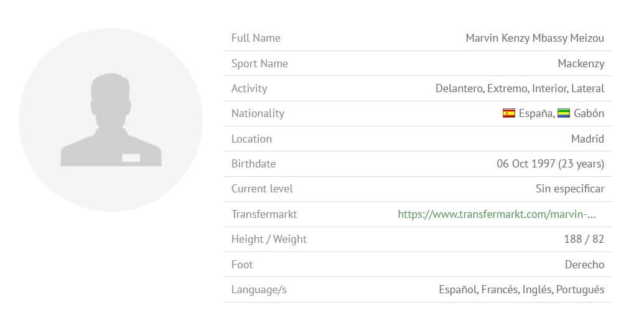Click the Gabon flag icon
The height and width of the screenshot is (320, 644).
[x=564, y=113]
